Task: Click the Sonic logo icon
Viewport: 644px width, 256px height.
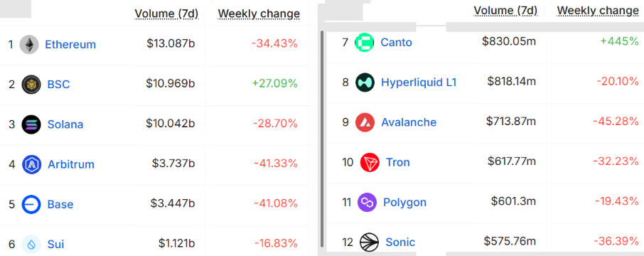Action: coord(369,242)
